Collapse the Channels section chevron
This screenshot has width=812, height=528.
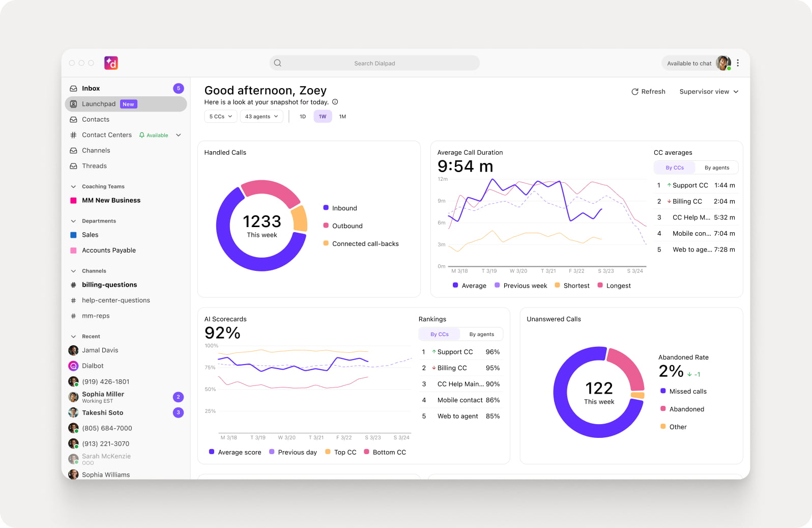coord(73,271)
